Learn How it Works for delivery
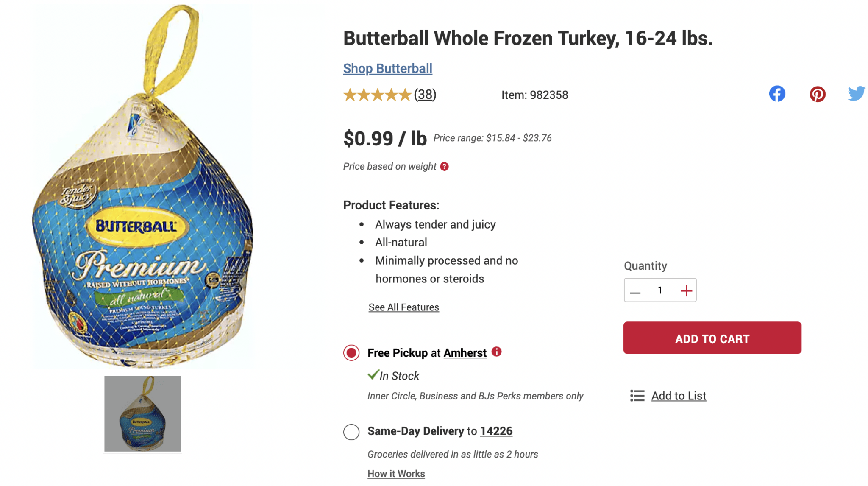The width and height of the screenshot is (868, 486). coord(396,473)
